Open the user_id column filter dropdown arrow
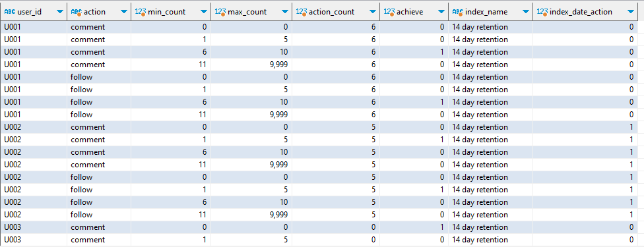The image size is (644, 247). tap(60, 13)
